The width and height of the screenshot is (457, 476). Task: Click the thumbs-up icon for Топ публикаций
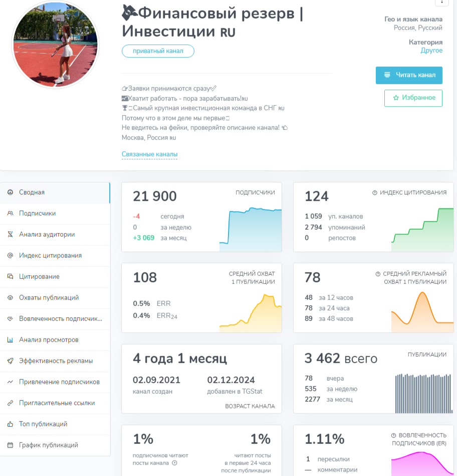click(11, 424)
